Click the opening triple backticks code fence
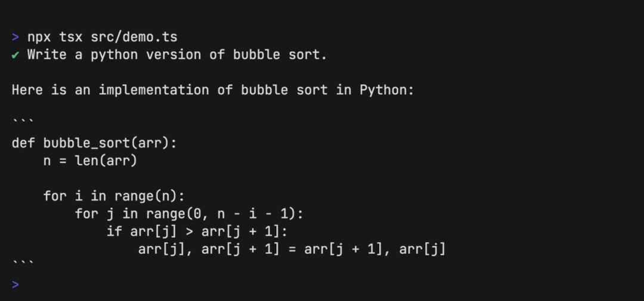Screen dimensions: 644x301 pos(23,119)
